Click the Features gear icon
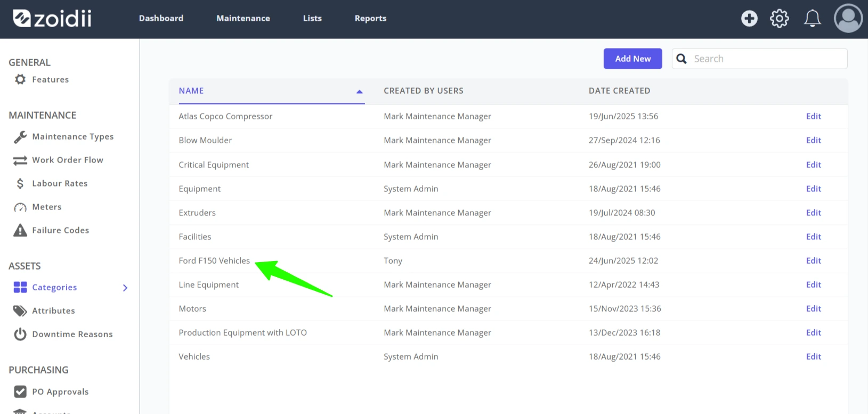Screen dimensions: 868x414 [x=20, y=79]
